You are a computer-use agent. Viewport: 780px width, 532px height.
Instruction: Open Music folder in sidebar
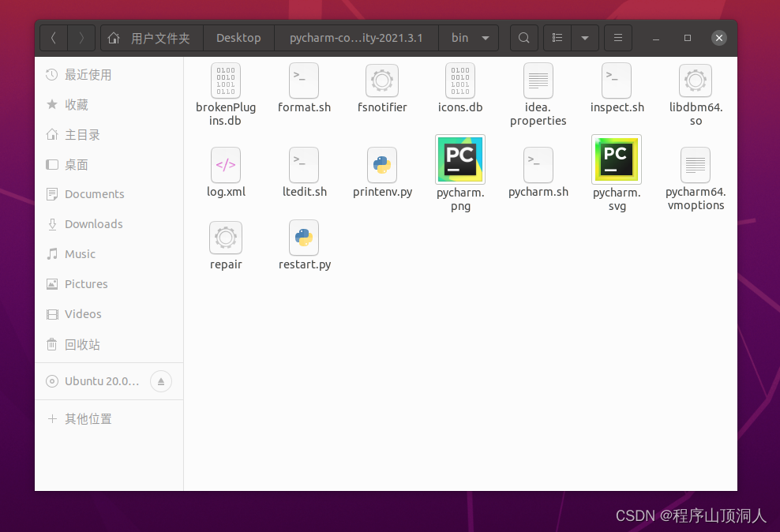pyautogui.click(x=109, y=254)
